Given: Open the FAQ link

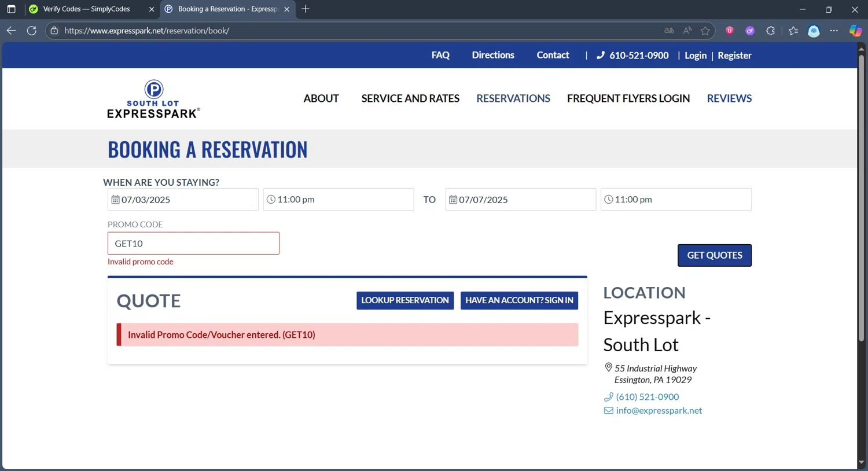Looking at the screenshot, I should point(440,56).
